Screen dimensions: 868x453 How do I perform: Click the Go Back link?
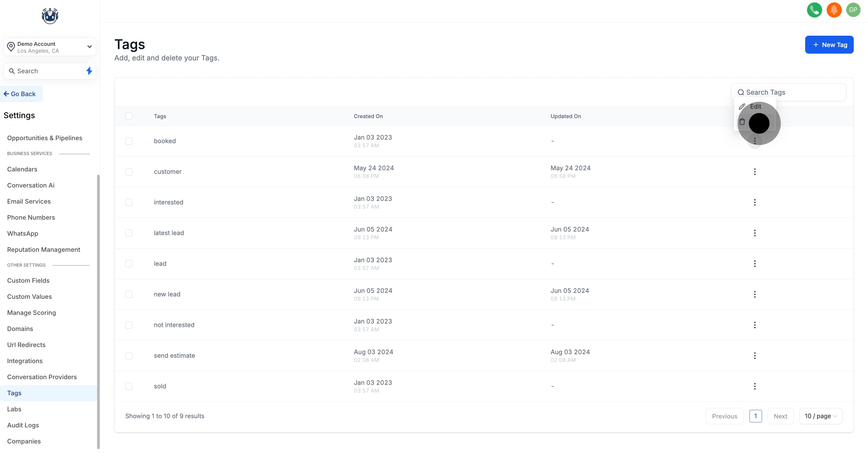[20, 94]
